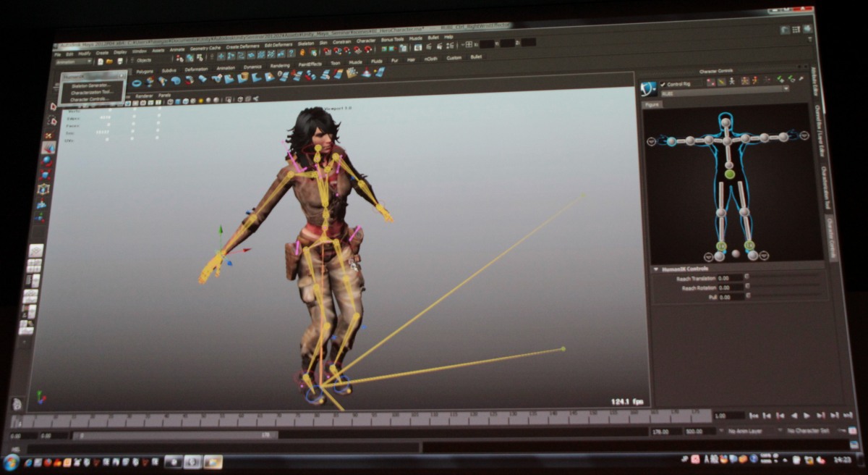Click the new scene icon
868x475 pixels.
tap(100, 61)
